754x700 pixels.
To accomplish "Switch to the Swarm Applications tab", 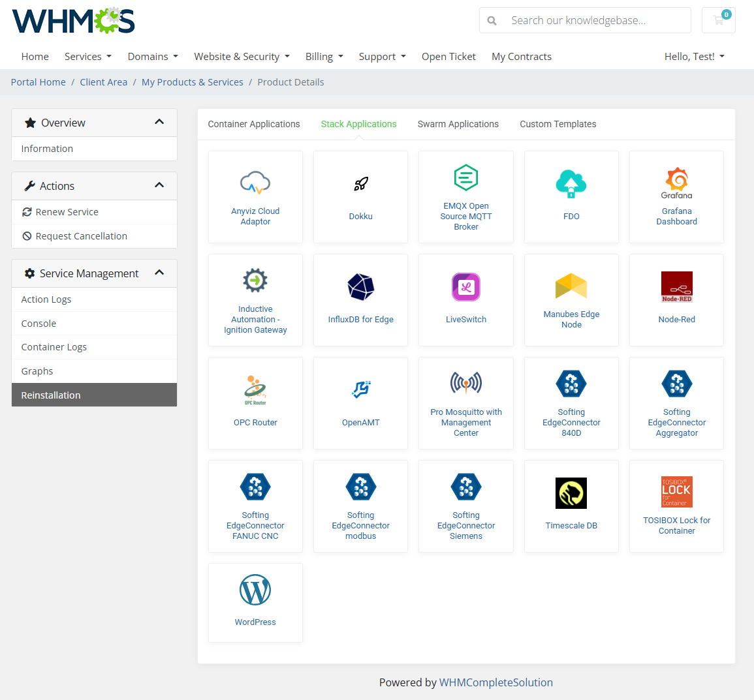I will 458,124.
